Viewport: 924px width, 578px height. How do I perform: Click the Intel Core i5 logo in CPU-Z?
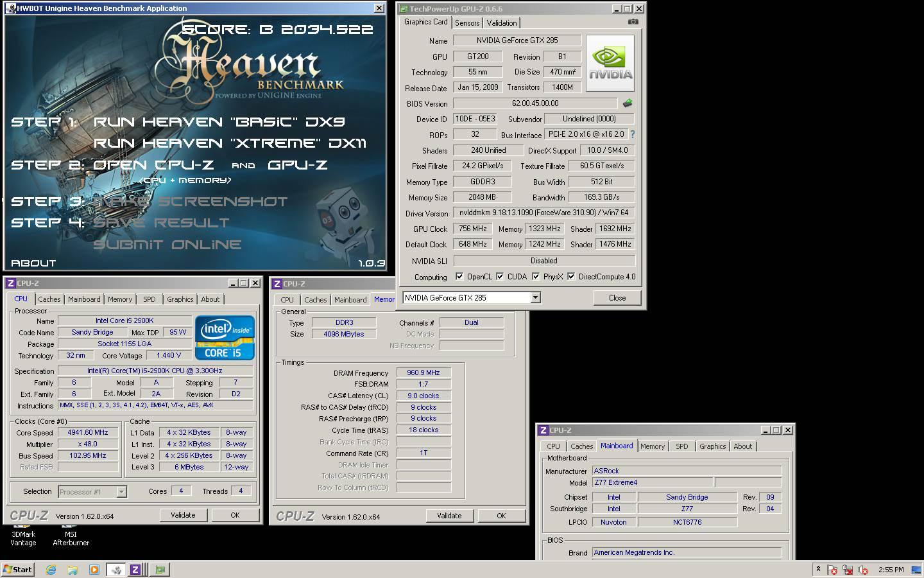225,337
